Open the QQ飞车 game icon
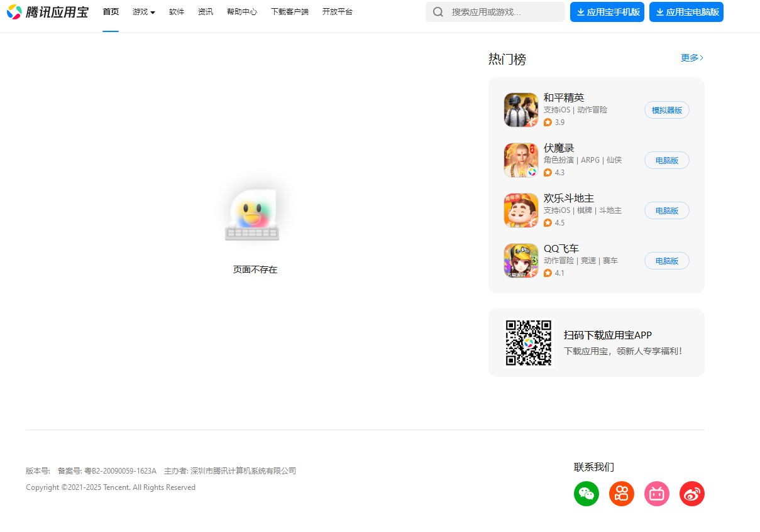This screenshot has height=532, width=760. (520, 261)
